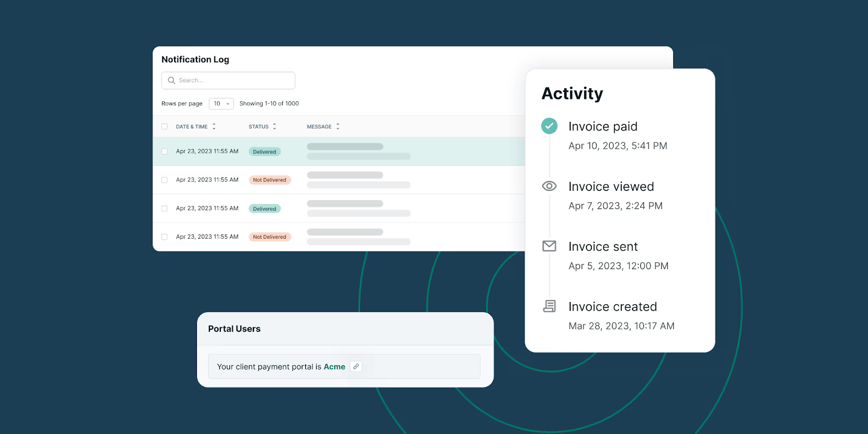Open the Rows per page dropdown
868x434 pixels.
pyautogui.click(x=221, y=104)
